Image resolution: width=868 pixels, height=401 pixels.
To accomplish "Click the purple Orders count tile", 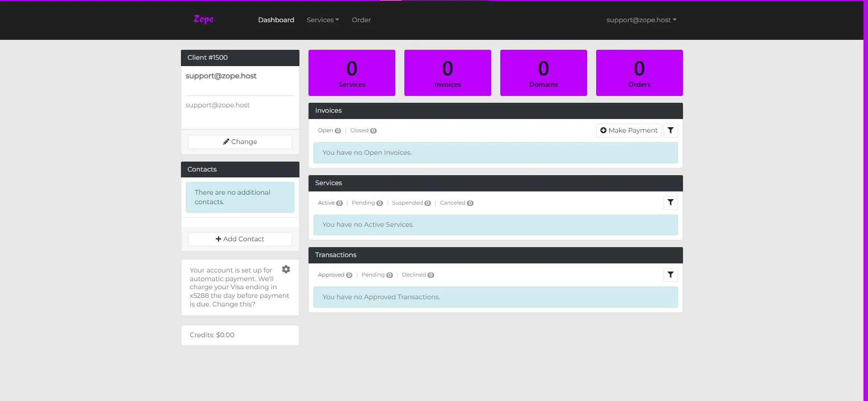I will pos(639,73).
